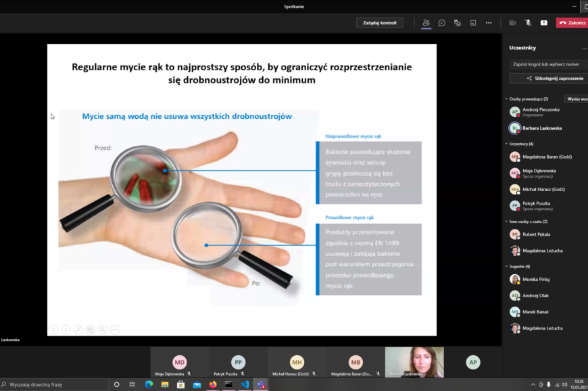Image resolution: width=588 pixels, height=391 pixels.
Task: Click the Wycisz wszystkich button
Action: pos(577,99)
